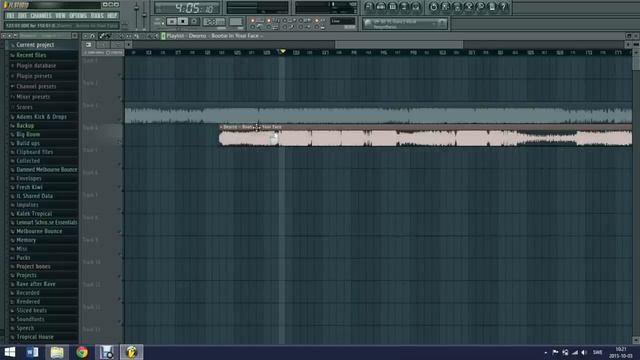Open Google Chrome from taskbar
Screen dimensions: 640x360
pos(82,352)
